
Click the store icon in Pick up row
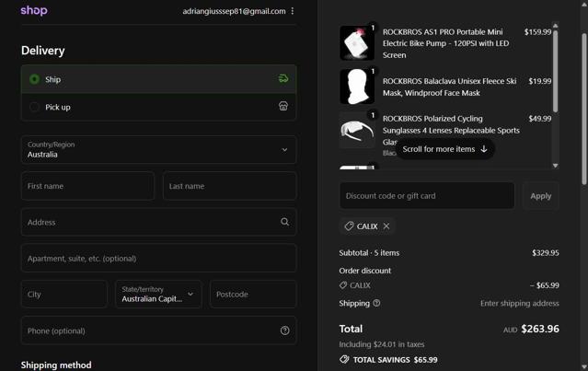click(x=283, y=106)
